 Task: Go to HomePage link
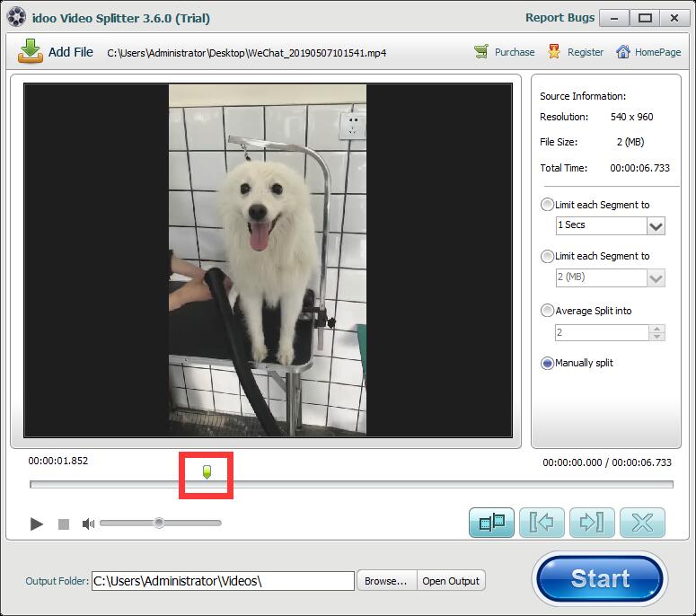tap(648, 52)
